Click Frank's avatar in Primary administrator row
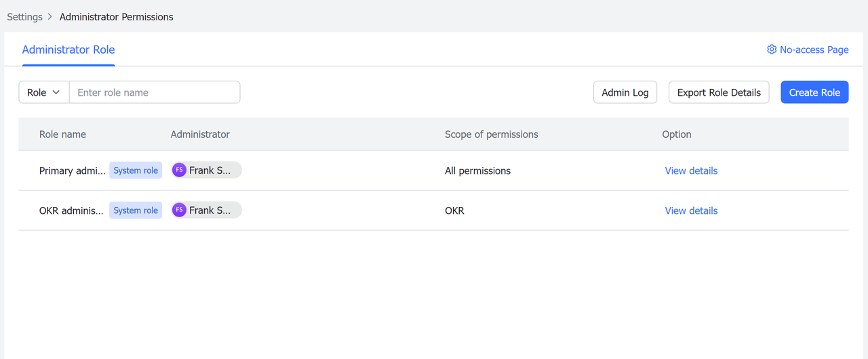The width and height of the screenshot is (868, 359). 179,170
